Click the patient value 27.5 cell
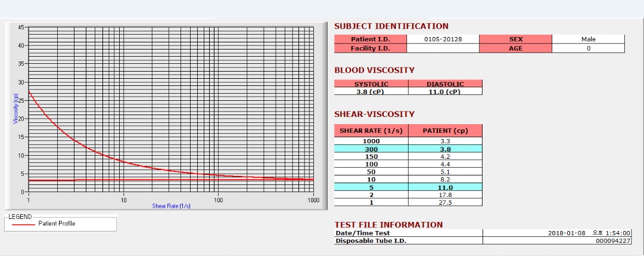This screenshot has width=644, height=256. tap(445, 202)
